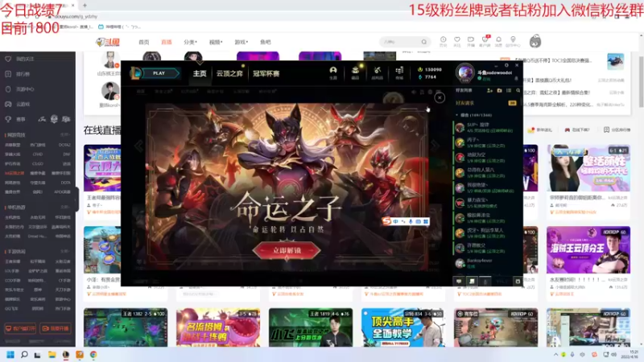644x362 pixels.
Task: Select friend Bankey4ever in friends list
Action: click(x=486, y=263)
